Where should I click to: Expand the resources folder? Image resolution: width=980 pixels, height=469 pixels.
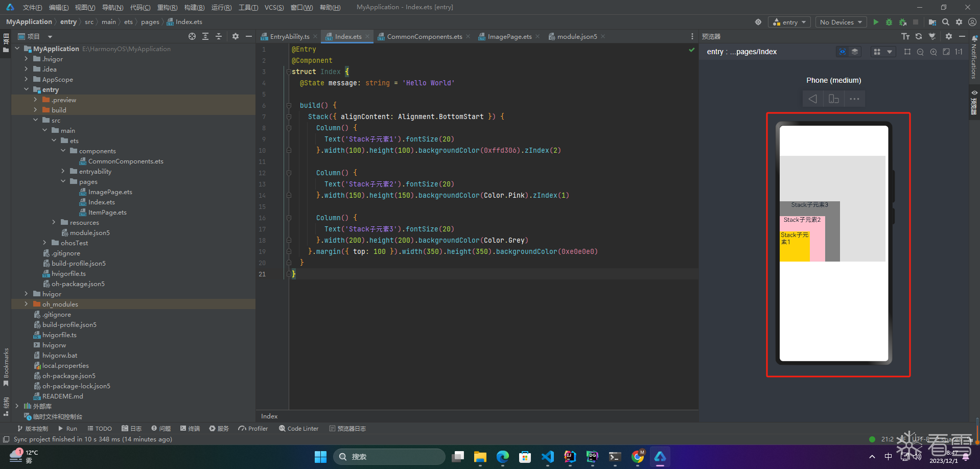coord(54,222)
